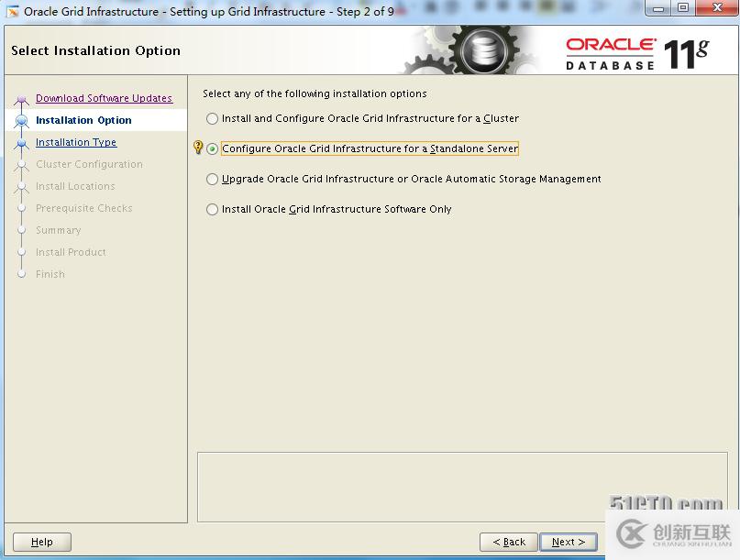Click the Installation Option step marker icon
The image size is (740, 560).
21,121
